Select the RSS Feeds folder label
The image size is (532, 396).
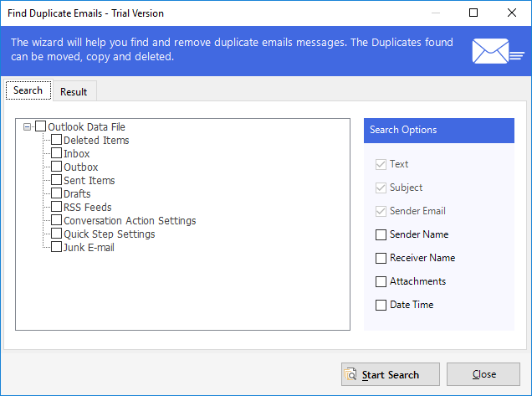point(88,207)
